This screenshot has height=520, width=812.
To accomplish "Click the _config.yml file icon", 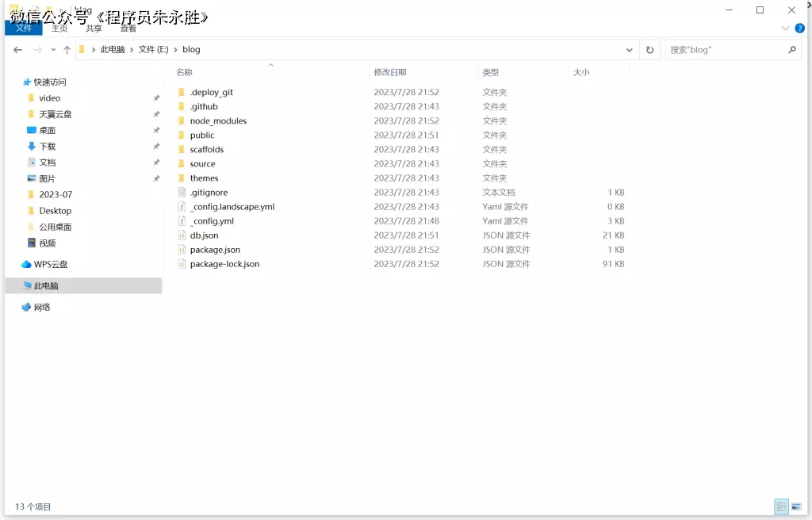I will (x=181, y=221).
